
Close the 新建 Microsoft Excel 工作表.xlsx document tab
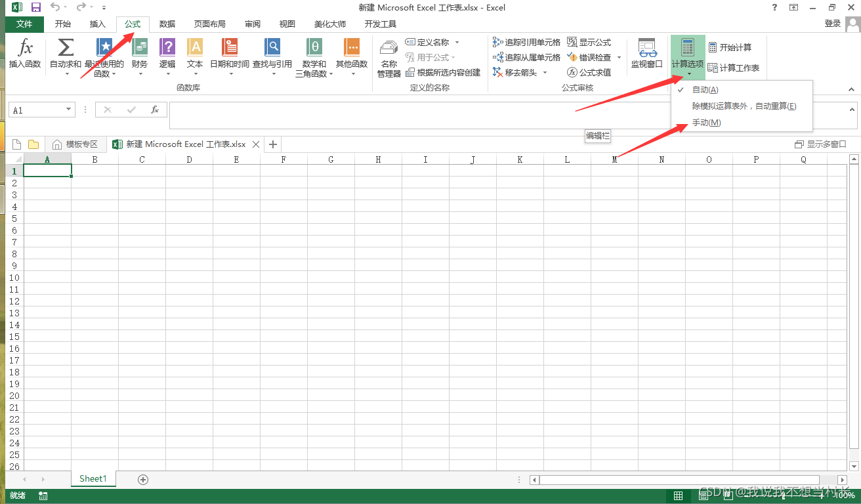(257, 144)
